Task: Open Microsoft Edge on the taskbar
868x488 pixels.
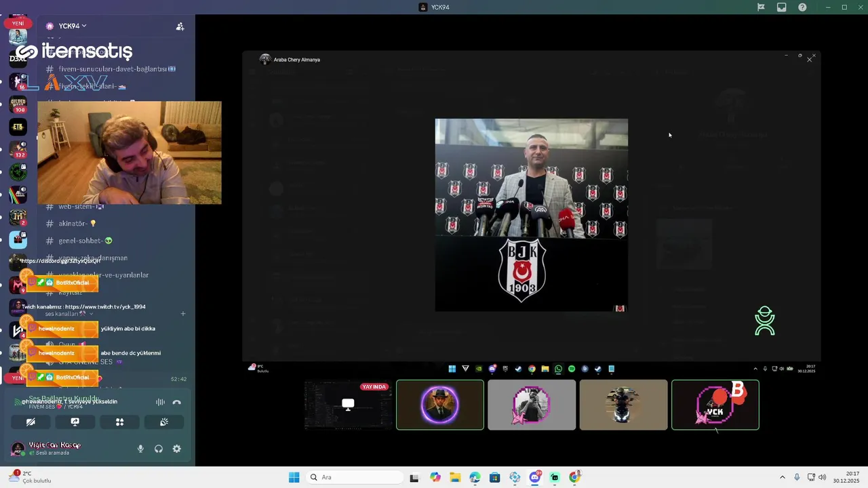Action: point(475,477)
